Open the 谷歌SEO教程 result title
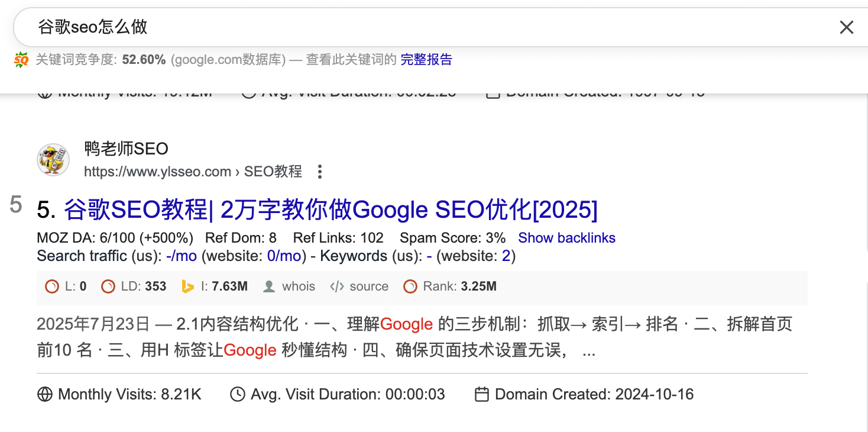The height and width of the screenshot is (432, 868). [331, 210]
